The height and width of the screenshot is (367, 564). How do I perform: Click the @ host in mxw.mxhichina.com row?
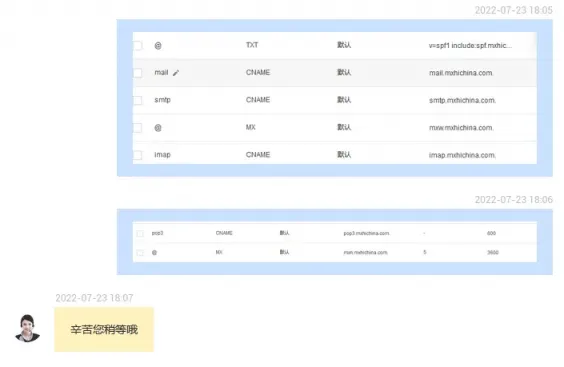[158, 128]
